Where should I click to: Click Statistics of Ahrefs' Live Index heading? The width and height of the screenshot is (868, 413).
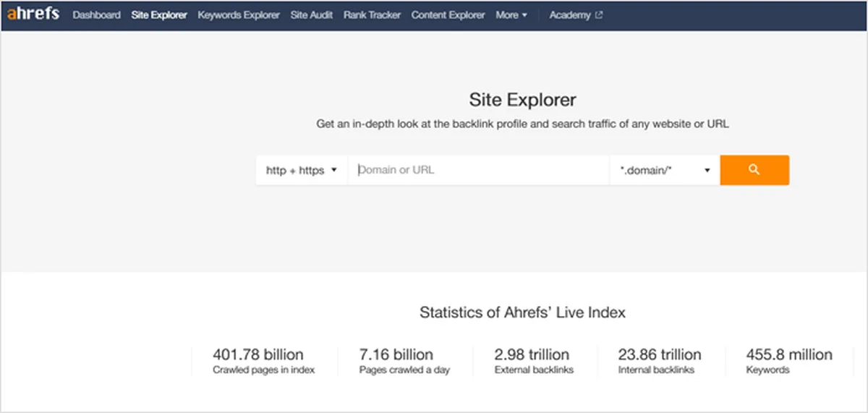pos(522,313)
